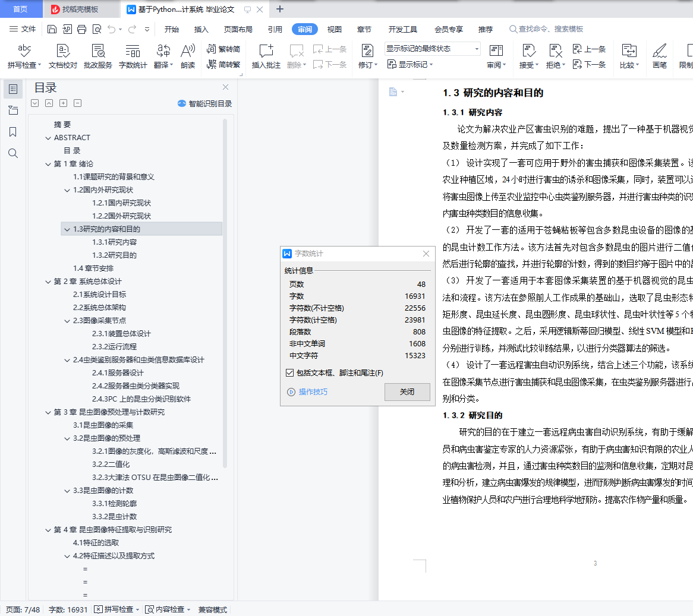The width and height of the screenshot is (693, 616).
Task: Open the outline panel icon in left sidebar
Action: (13, 89)
